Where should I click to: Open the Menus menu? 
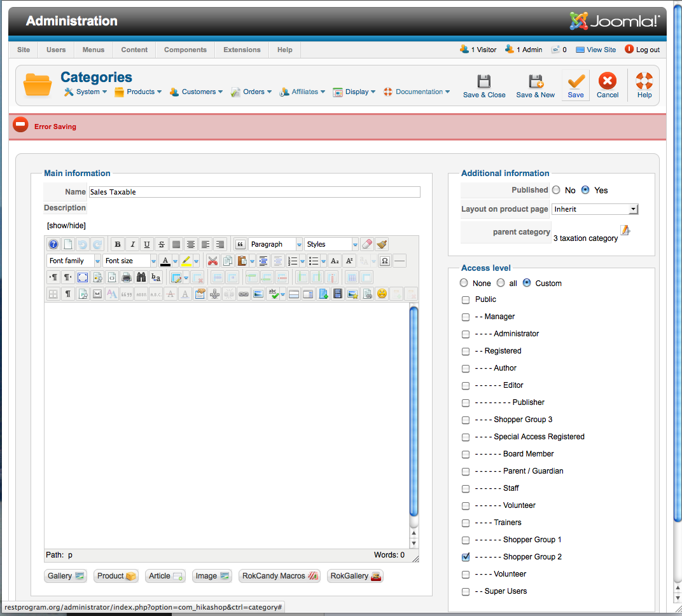(x=94, y=50)
